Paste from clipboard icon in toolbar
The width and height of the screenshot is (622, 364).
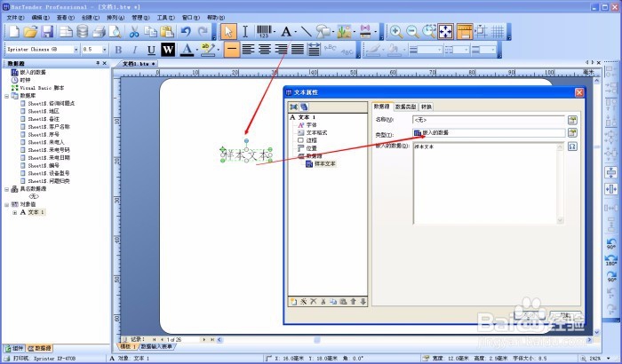tap(167, 32)
